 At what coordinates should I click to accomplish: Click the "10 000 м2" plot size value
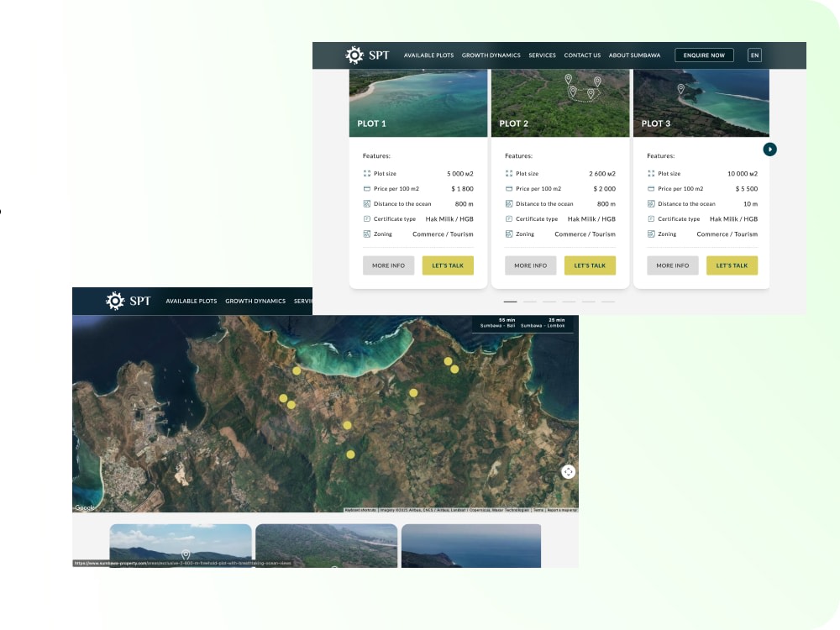tap(743, 174)
